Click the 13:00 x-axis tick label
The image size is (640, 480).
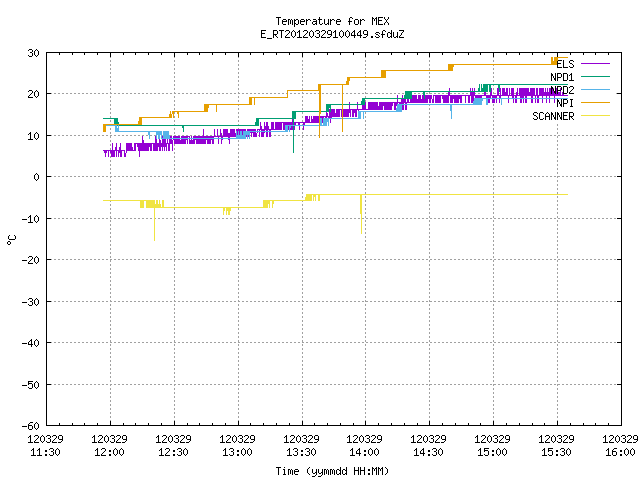tap(237, 453)
